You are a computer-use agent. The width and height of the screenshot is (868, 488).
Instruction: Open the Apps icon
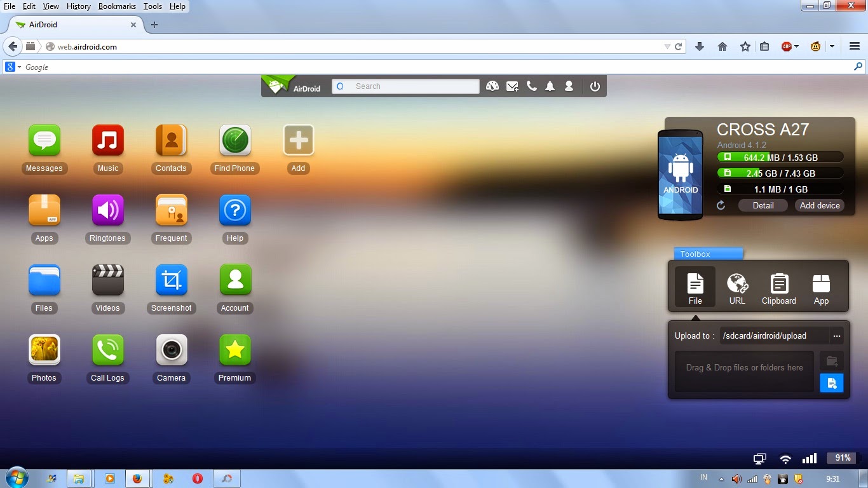pos(44,210)
